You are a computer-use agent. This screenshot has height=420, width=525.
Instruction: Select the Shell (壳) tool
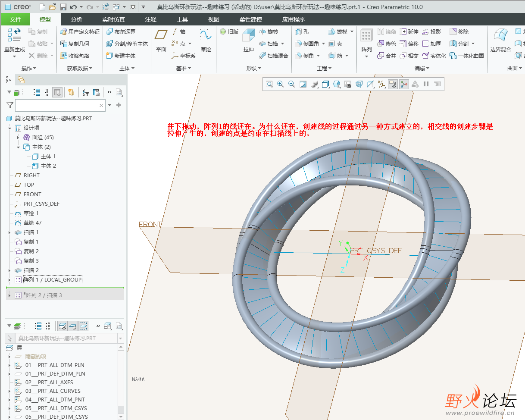coord(335,44)
